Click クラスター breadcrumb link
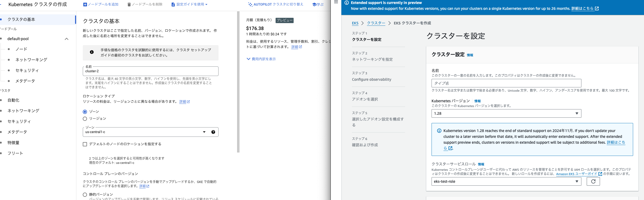 pos(376,23)
